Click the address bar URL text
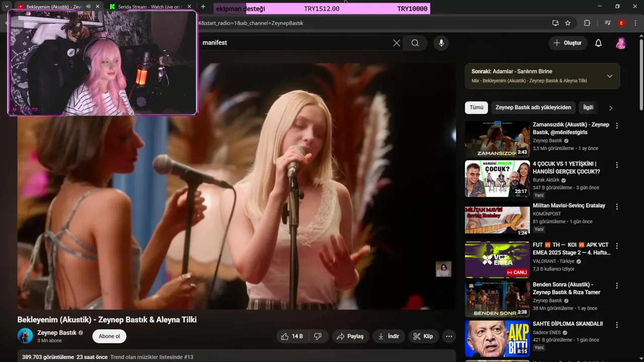The width and height of the screenshot is (644, 362). pos(251,23)
